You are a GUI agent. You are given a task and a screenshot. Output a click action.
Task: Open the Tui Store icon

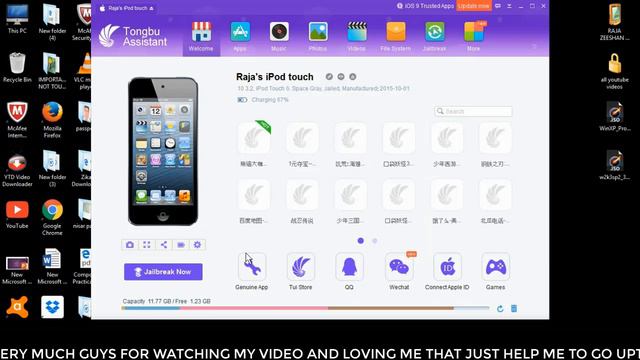(x=300, y=267)
